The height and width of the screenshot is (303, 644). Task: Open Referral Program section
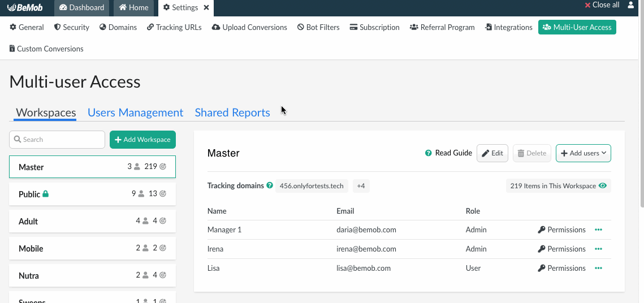click(442, 27)
